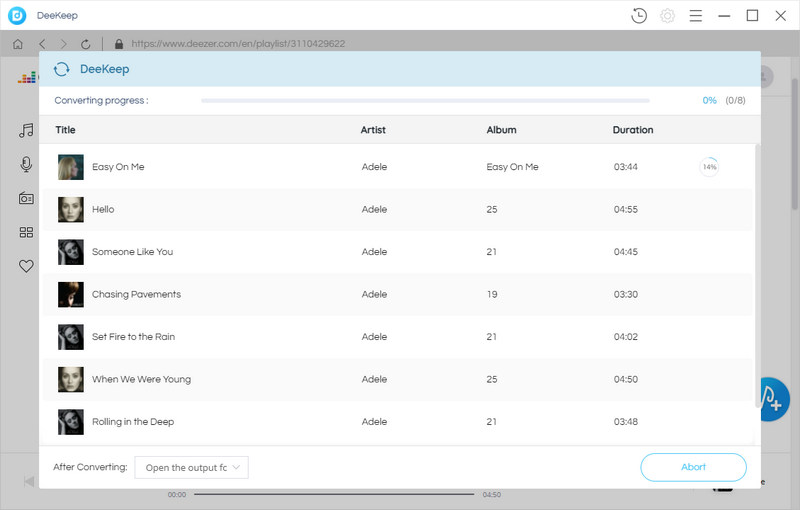This screenshot has width=800, height=510.
Task: Minimize the DeeKeep window
Action: 724,16
